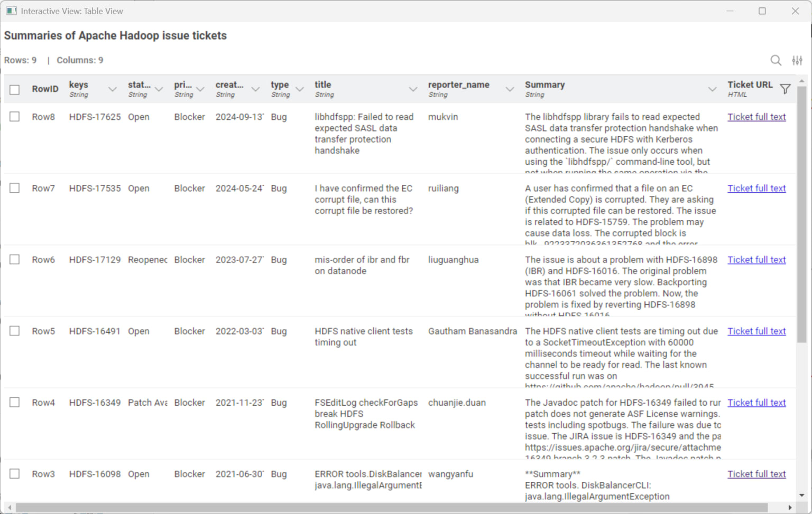Image resolution: width=812 pixels, height=514 pixels.
Task: Expand the title column dropdown arrow
Action: 413,89
